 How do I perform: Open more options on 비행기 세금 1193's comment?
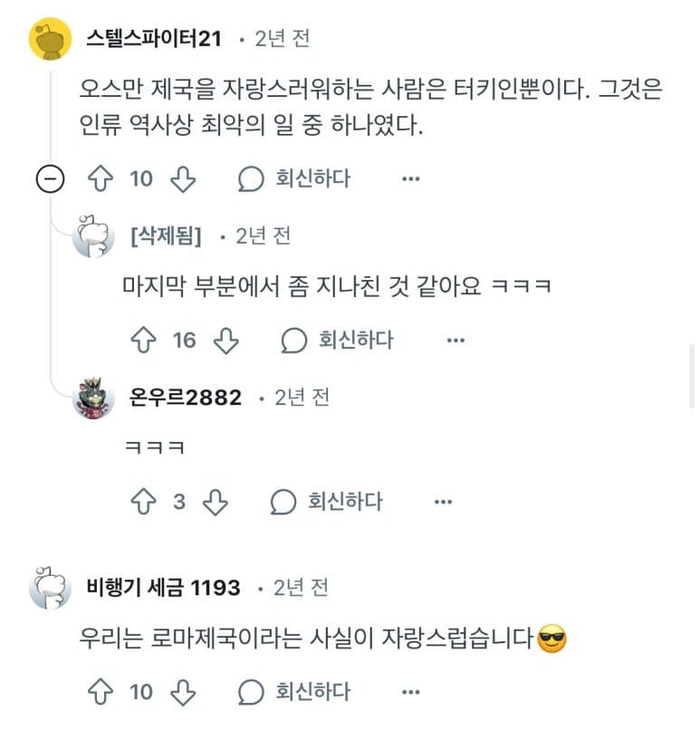click(x=411, y=692)
